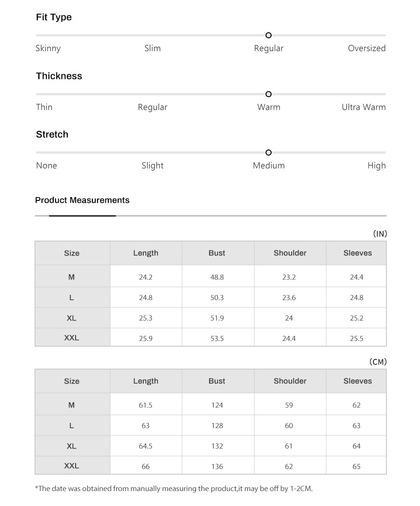Image resolution: width=420 pixels, height=506 pixels.
Task: Click the Bust header in inches table
Action: click(217, 253)
